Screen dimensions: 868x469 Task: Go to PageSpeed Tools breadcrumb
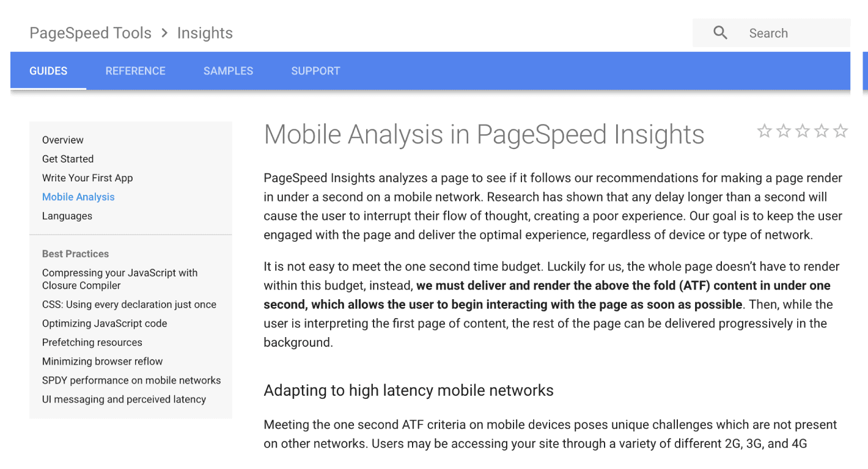point(90,33)
